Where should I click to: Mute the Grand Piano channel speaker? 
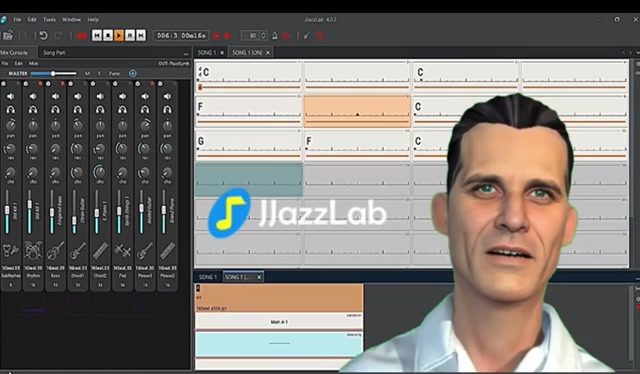pyautogui.click(x=167, y=96)
